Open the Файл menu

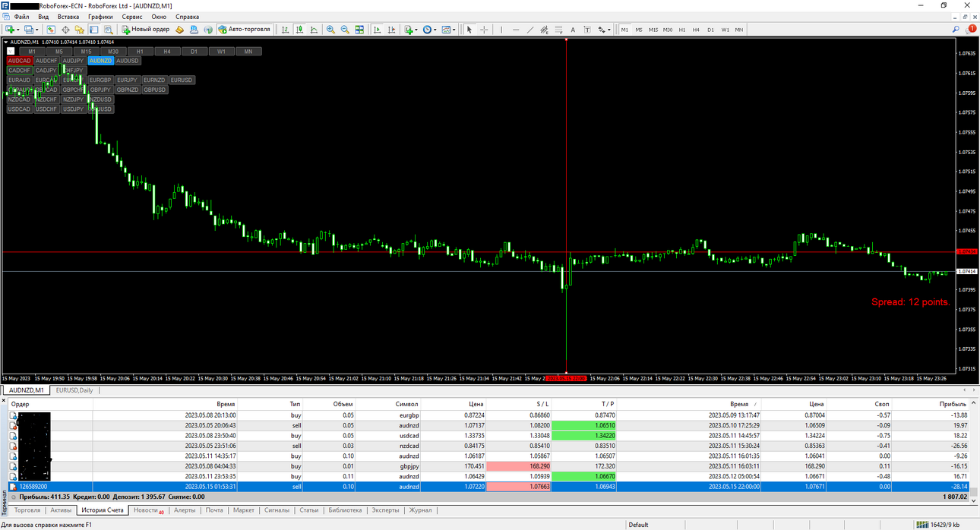click(21, 16)
